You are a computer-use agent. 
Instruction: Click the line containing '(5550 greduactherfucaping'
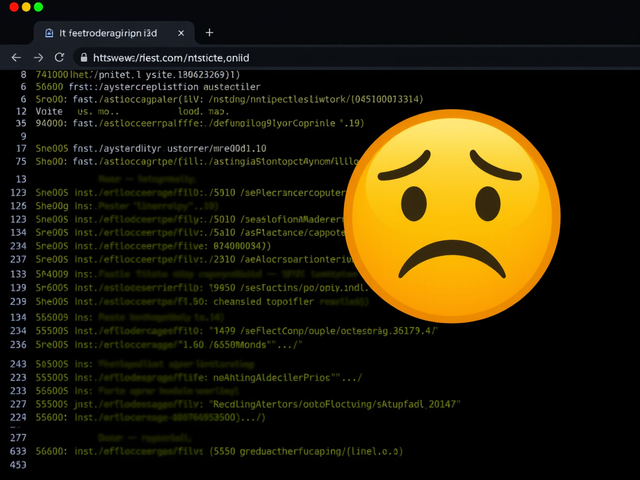[219, 451]
